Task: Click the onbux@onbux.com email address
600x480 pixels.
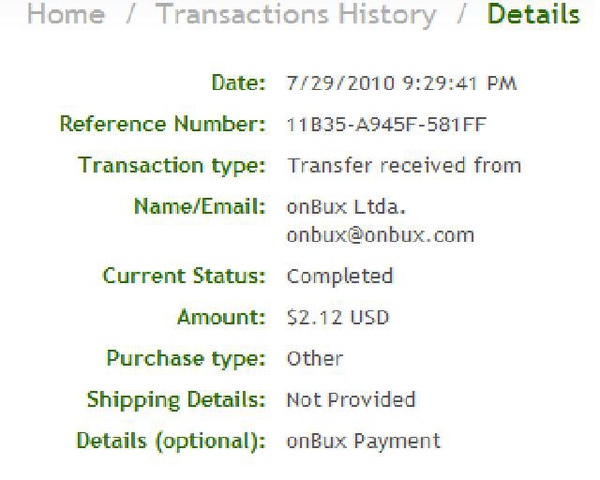Action: (x=380, y=235)
